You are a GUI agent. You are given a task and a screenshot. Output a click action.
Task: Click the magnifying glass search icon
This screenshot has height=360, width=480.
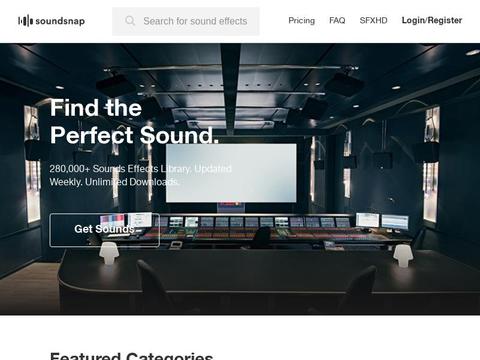(x=130, y=21)
